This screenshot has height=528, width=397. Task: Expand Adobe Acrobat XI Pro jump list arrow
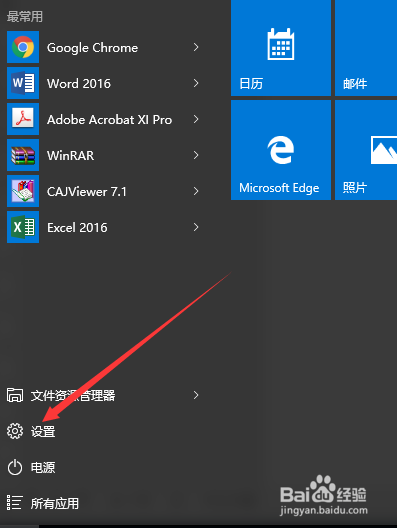point(196,119)
